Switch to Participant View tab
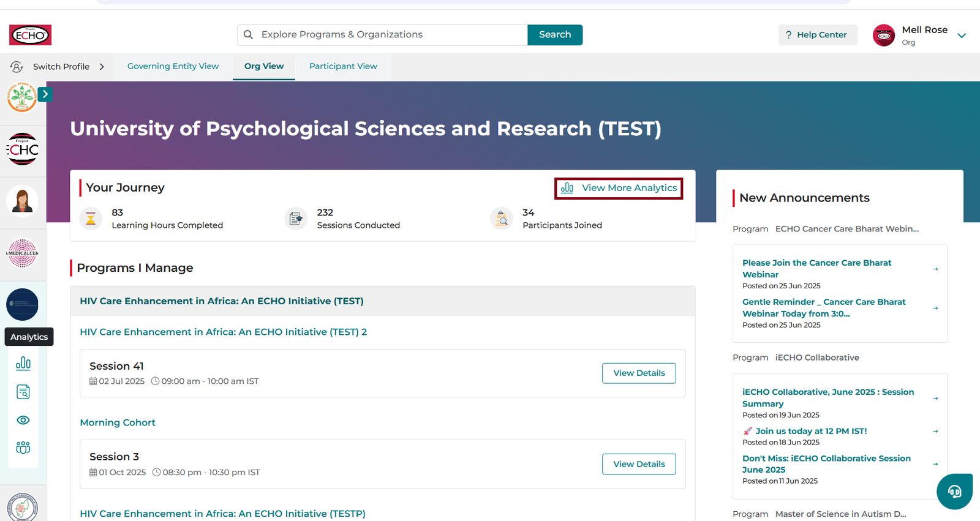The width and height of the screenshot is (980, 521). click(x=343, y=66)
